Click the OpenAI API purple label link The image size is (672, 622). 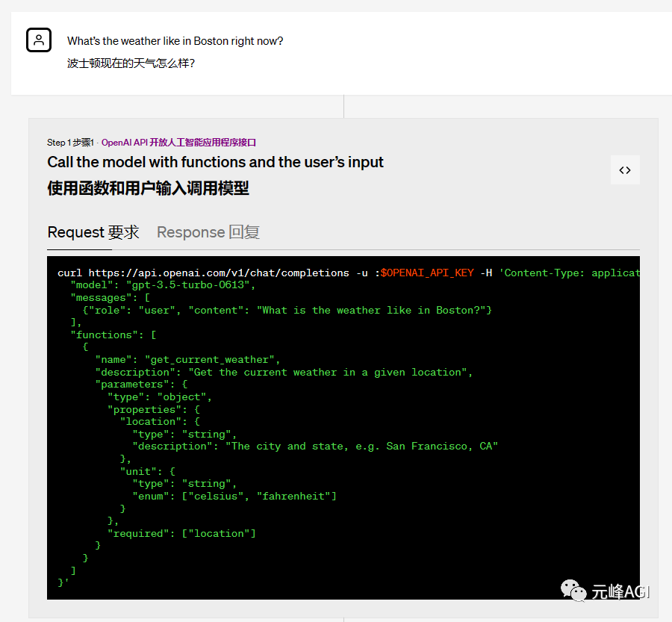(178, 142)
